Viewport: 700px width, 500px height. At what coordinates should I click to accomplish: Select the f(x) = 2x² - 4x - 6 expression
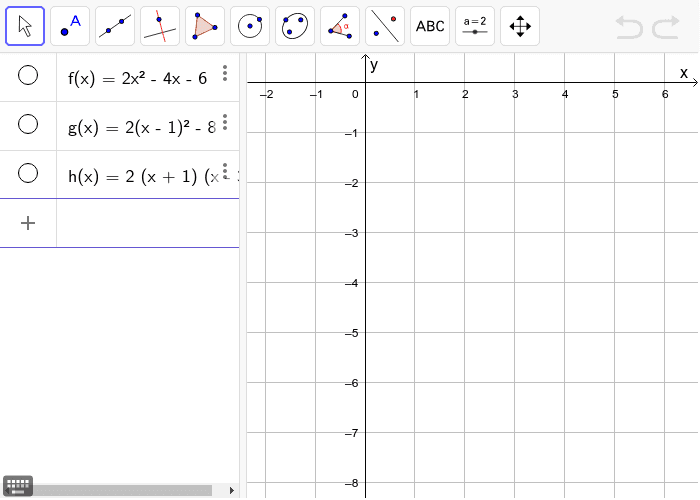click(x=138, y=79)
